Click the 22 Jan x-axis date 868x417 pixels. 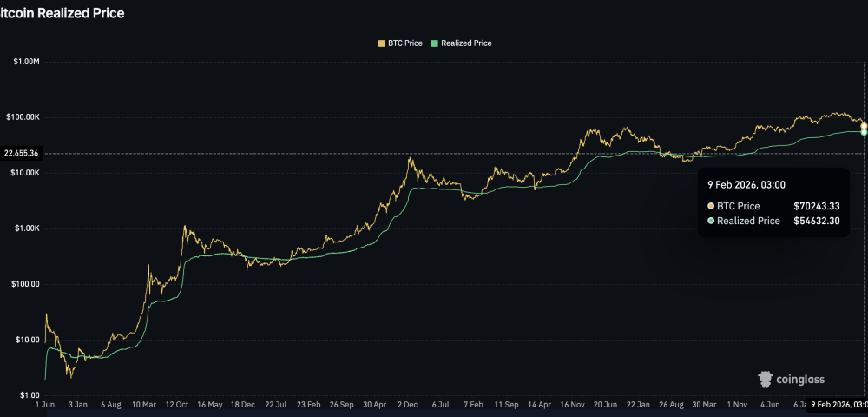(x=638, y=406)
